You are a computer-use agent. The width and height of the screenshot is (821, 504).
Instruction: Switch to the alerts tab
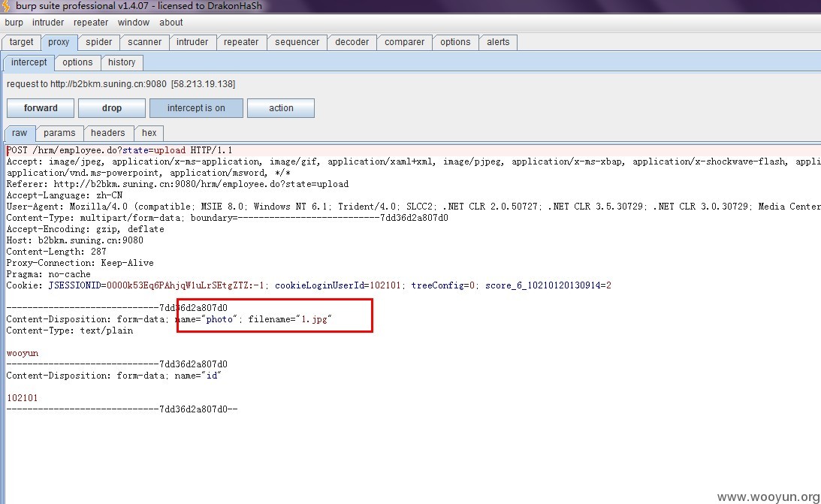[498, 42]
